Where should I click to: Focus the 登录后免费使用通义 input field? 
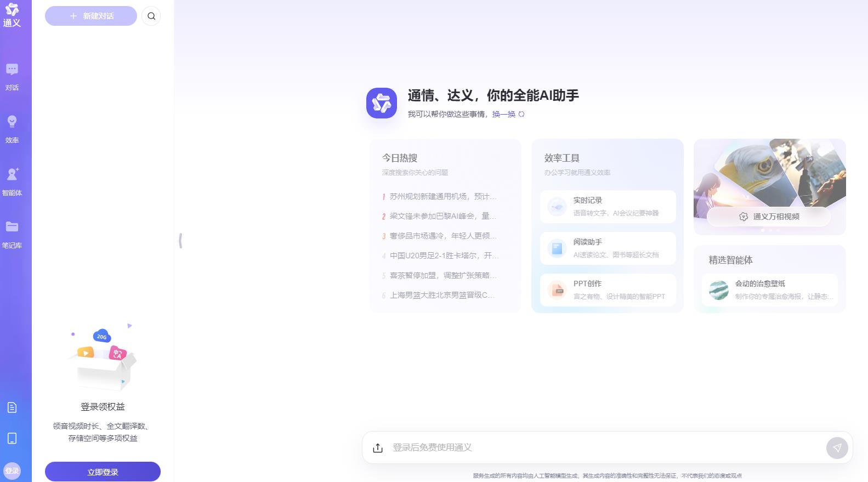pyautogui.click(x=606, y=447)
